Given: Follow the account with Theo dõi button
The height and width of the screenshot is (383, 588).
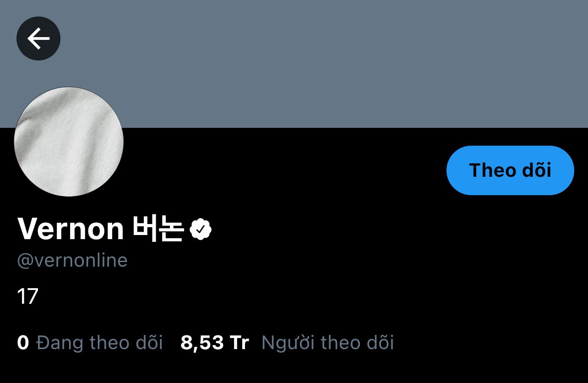Looking at the screenshot, I should tap(510, 170).
